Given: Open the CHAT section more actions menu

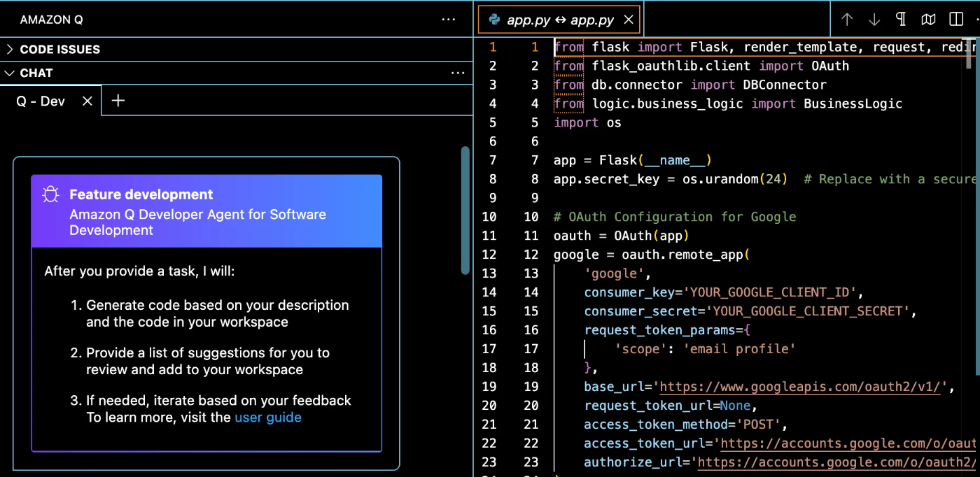Looking at the screenshot, I should click(x=458, y=73).
